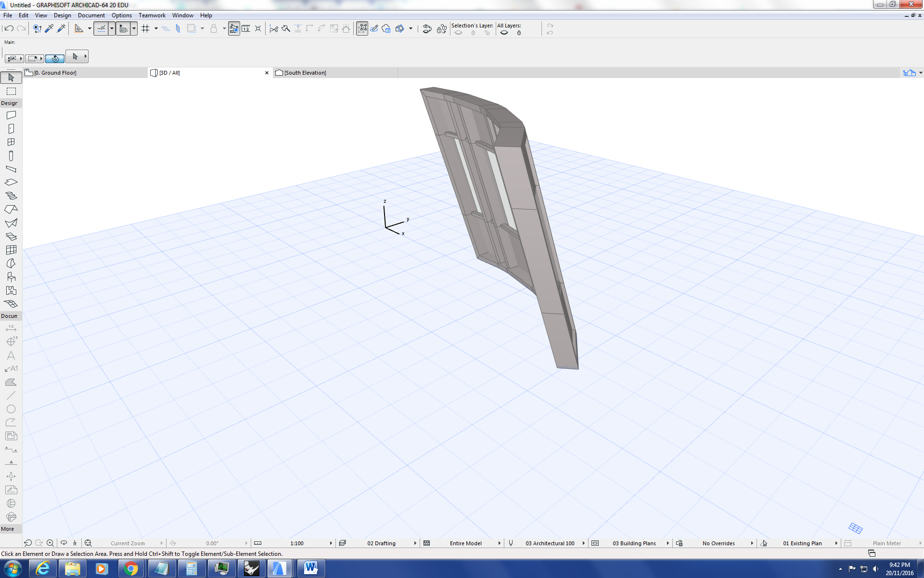Toggle the grid snap button
The height and width of the screenshot is (578, 924).
click(145, 28)
